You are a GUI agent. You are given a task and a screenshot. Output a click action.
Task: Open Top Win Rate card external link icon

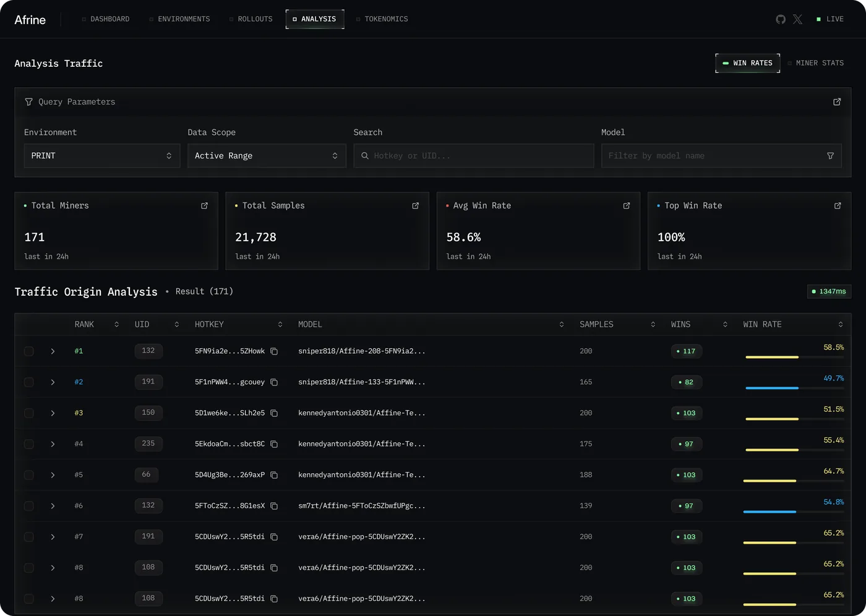[x=838, y=206]
